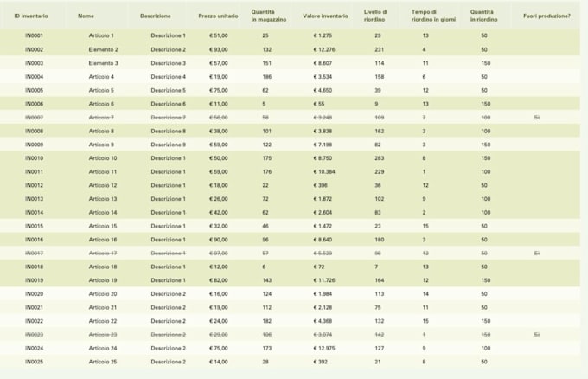Click the 'ID inventario' column header

point(31,16)
